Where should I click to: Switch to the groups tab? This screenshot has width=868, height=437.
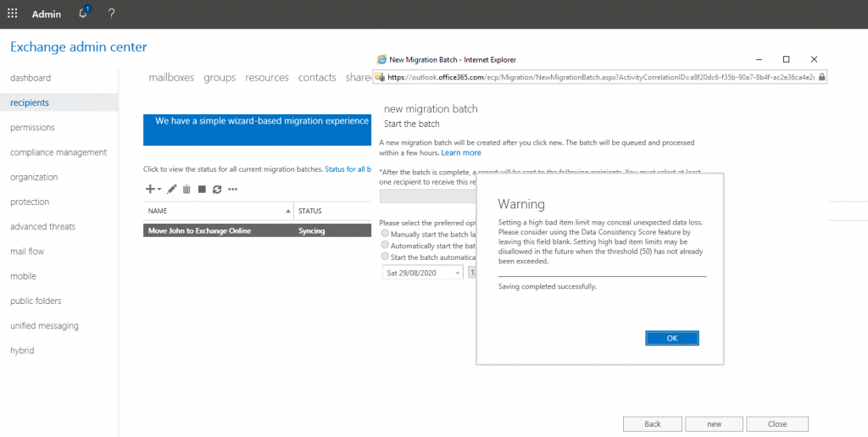(x=220, y=78)
